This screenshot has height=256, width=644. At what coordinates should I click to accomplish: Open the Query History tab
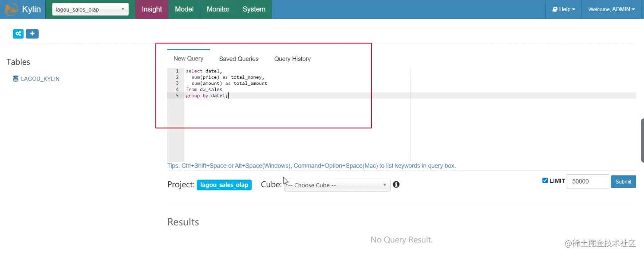292,59
